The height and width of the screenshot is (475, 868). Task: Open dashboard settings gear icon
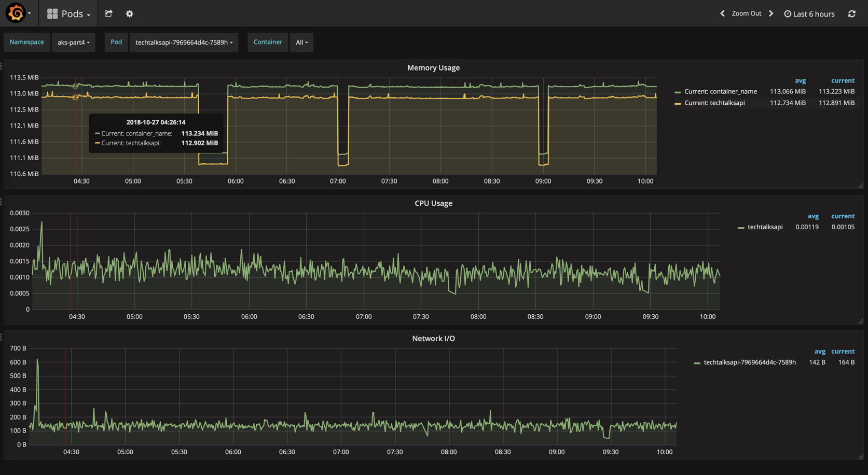pos(130,14)
